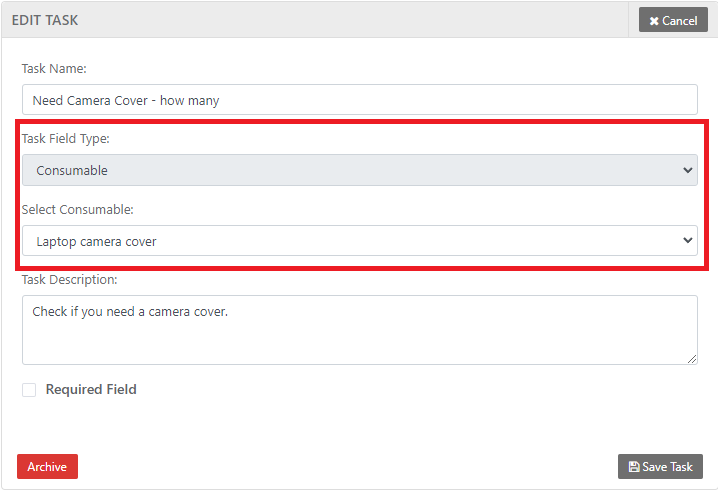Click the 'Task Name:' label

click(x=54, y=69)
